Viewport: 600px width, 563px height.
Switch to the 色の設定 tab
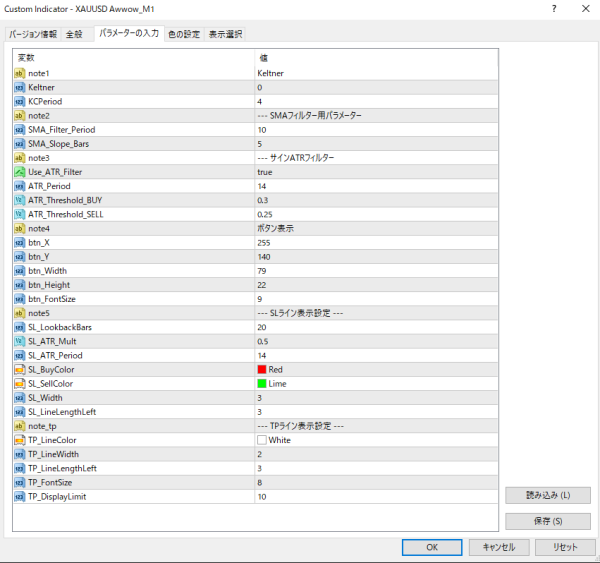[184, 34]
